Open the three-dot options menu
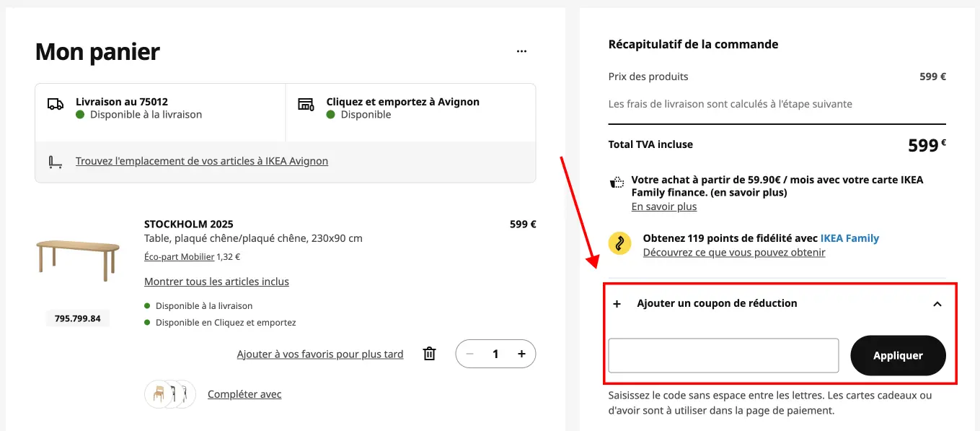The height and width of the screenshot is (431, 980). pos(521,51)
